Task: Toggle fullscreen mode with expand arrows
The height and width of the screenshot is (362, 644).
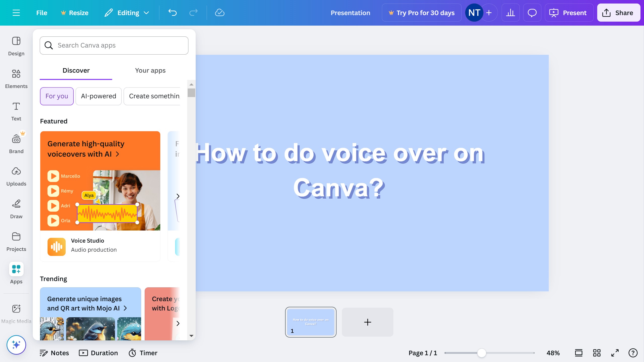Action: pos(615,353)
